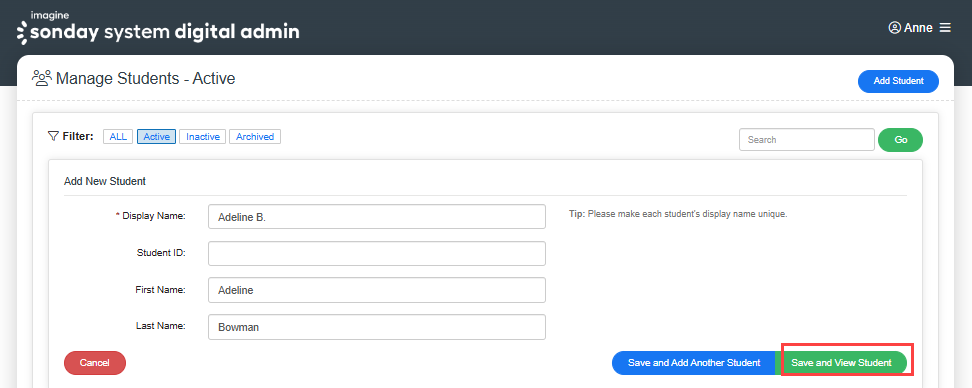Select the Inactive filter

pos(203,136)
